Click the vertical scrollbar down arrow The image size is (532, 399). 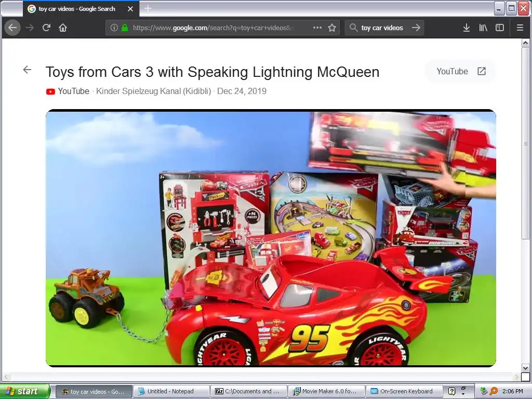pos(526,368)
